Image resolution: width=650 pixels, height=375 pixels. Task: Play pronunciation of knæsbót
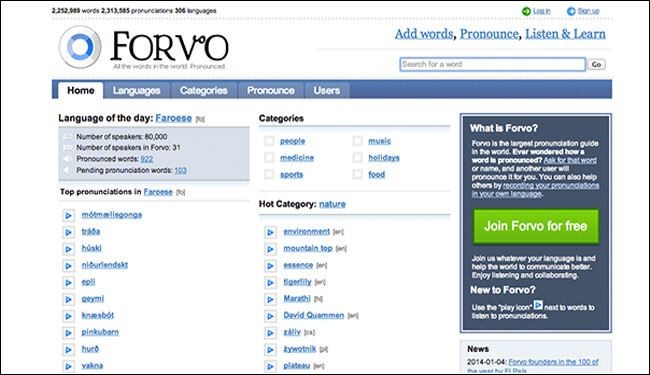tap(68, 316)
